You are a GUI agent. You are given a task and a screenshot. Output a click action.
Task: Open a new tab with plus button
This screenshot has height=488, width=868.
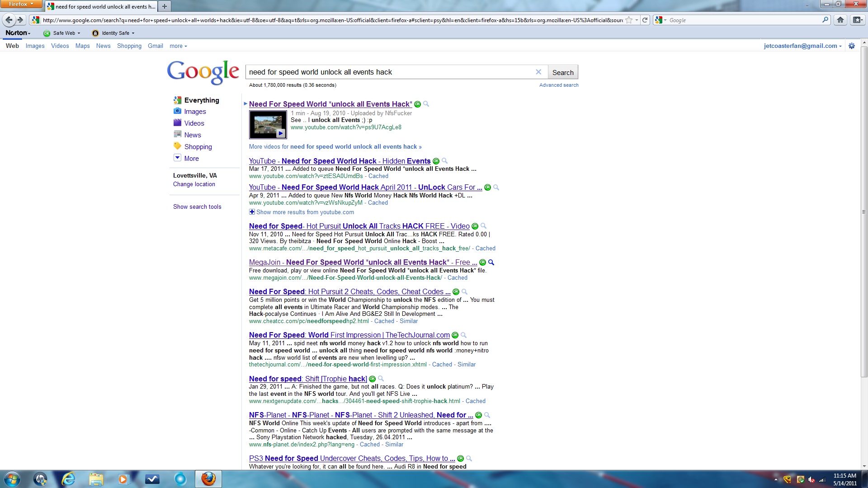pyautogui.click(x=165, y=6)
